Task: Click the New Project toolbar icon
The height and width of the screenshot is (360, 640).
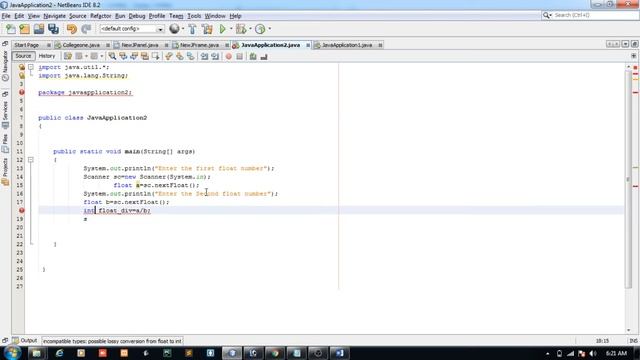Action: [x=24, y=29]
